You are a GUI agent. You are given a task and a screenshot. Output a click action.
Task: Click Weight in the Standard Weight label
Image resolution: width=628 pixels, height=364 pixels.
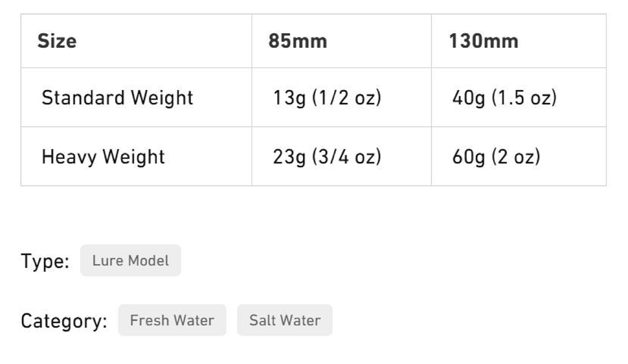162,98
